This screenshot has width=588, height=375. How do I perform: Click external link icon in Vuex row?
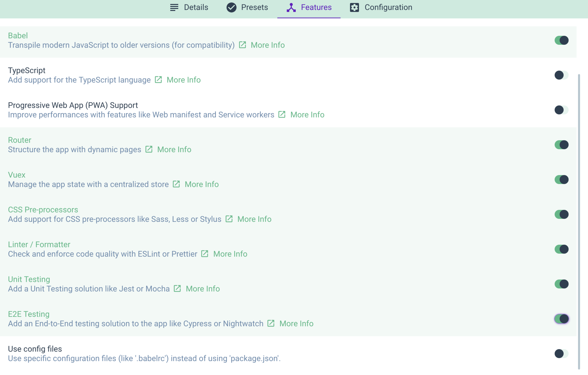click(176, 184)
